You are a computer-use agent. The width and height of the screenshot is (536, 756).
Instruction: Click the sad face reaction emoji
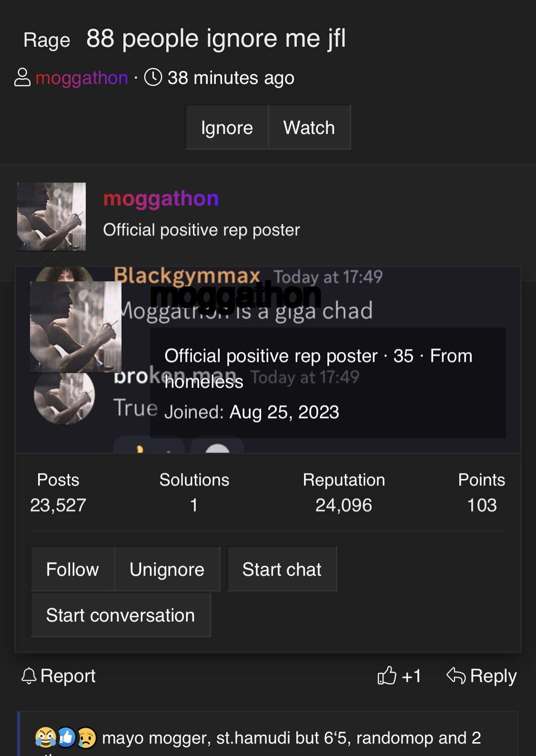[87, 737]
